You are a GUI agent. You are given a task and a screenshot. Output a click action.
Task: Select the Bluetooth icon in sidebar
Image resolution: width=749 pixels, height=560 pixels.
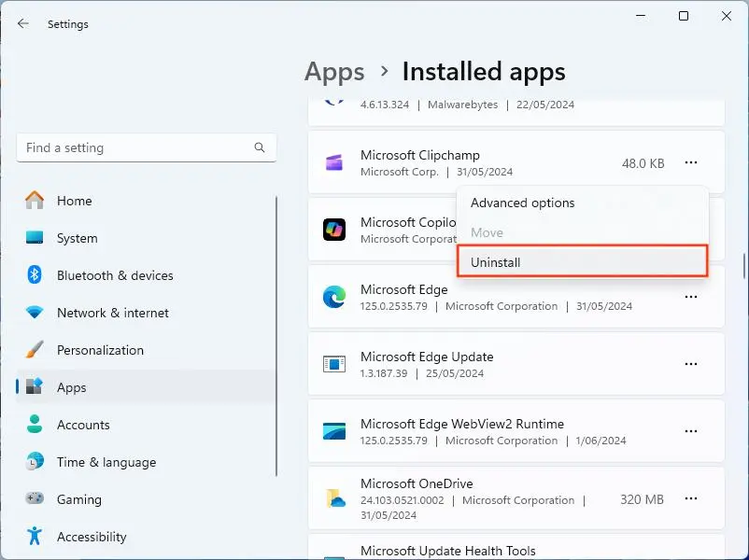click(x=35, y=275)
